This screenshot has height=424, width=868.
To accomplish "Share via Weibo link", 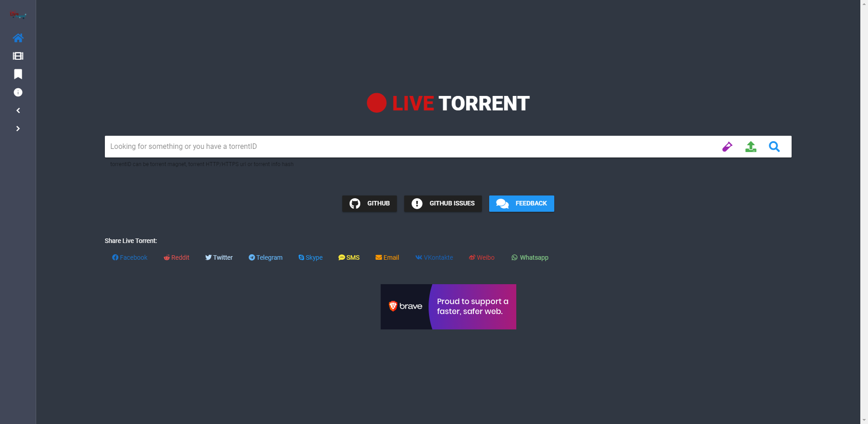I will pyautogui.click(x=481, y=257).
